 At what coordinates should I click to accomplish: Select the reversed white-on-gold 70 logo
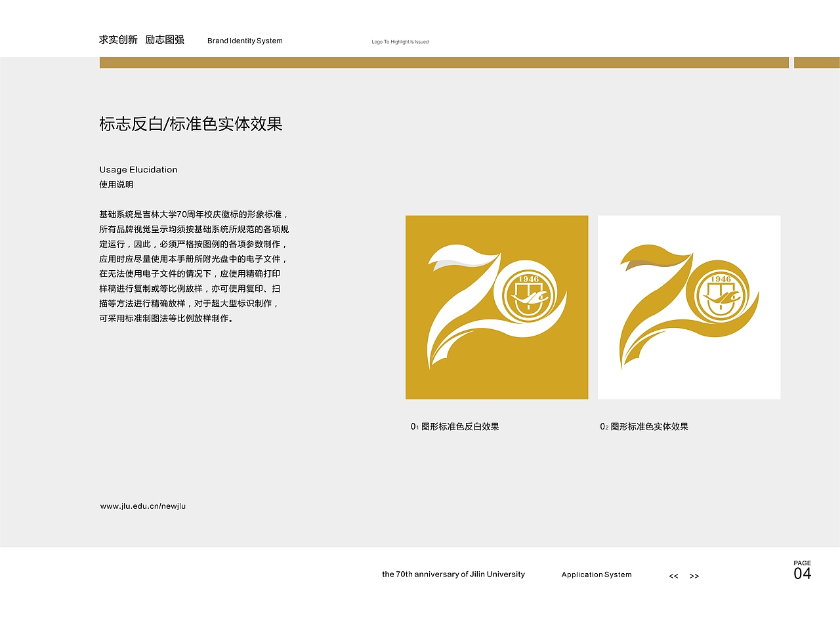click(497, 307)
